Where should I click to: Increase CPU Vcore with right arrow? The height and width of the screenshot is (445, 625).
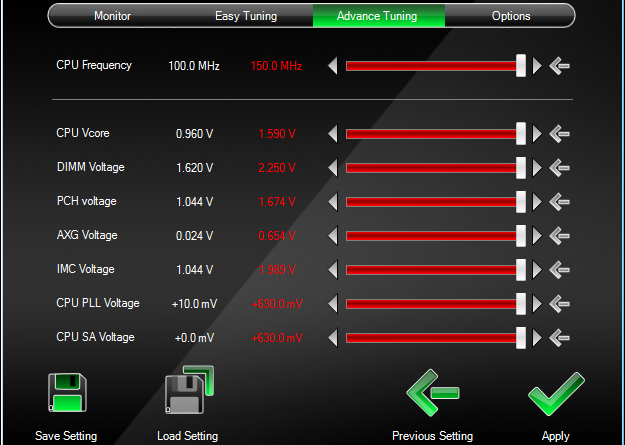pyautogui.click(x=537, y=133)
